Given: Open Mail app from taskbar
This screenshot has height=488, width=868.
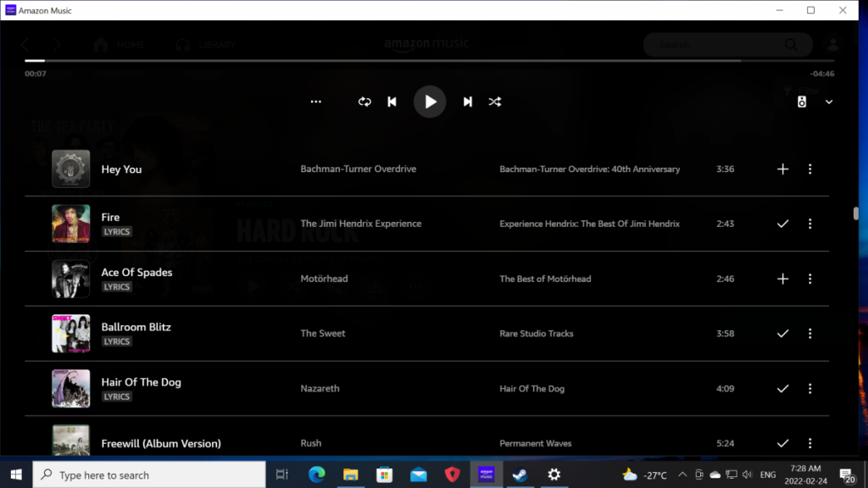Looking at the screenshot, I should tap(419, 474).
